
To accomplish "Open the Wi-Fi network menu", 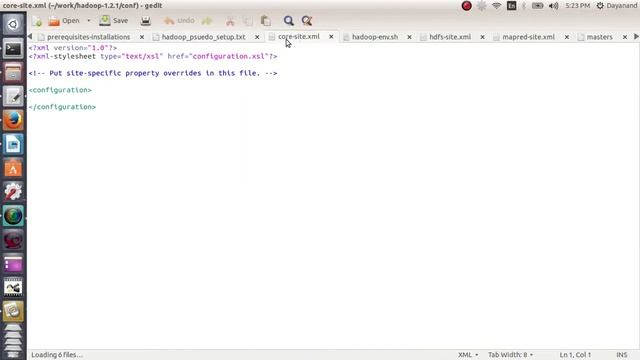I will coord(496,6).
